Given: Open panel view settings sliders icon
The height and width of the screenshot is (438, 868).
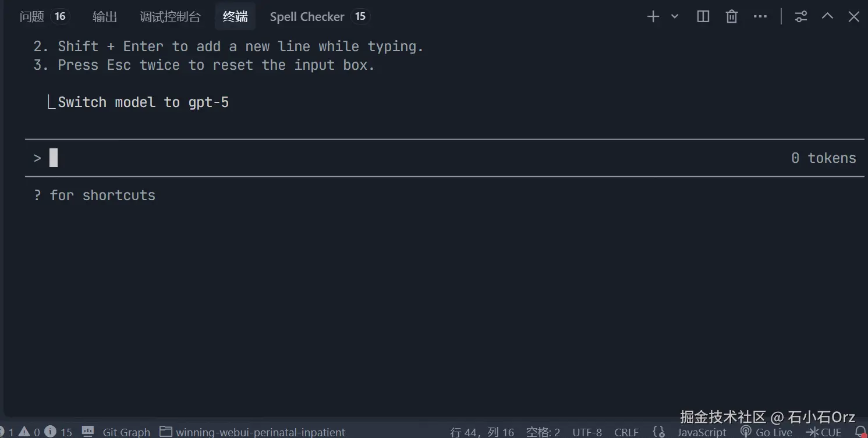Looking at the screenshot, I should 802,17.
